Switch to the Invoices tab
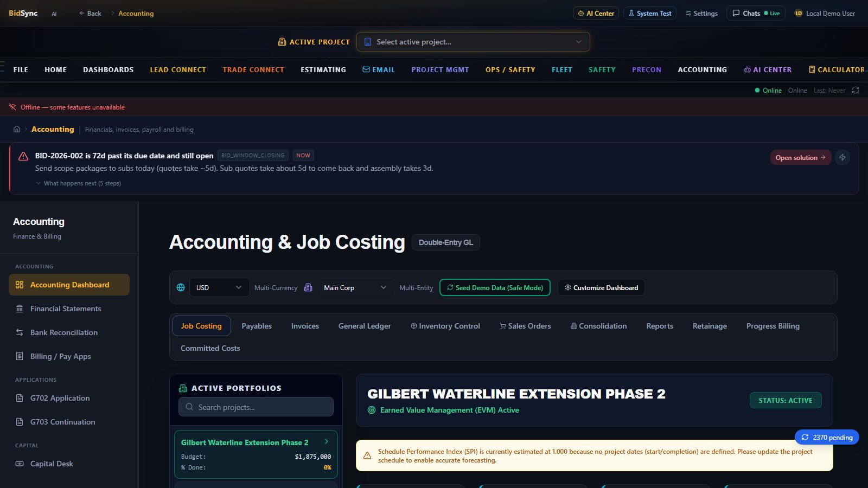The width and height of the screenshot is (868, 488). click(305, 326)
